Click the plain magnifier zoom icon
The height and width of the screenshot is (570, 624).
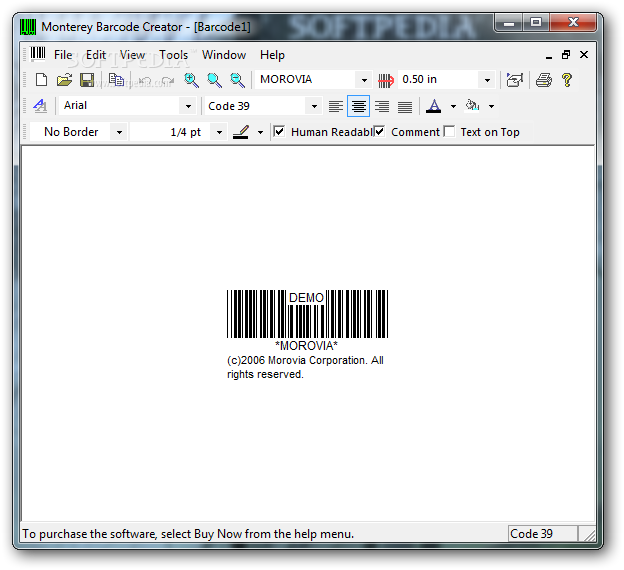point(214,80)
